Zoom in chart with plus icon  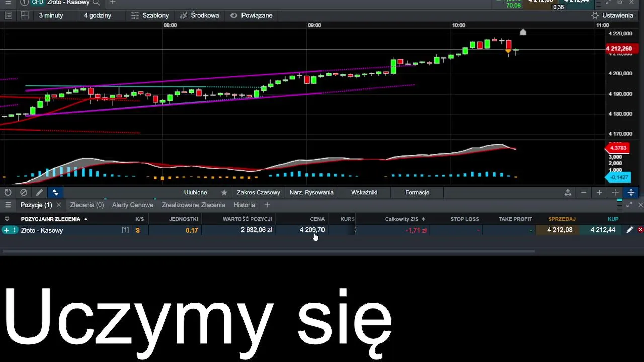click(599, 192)
